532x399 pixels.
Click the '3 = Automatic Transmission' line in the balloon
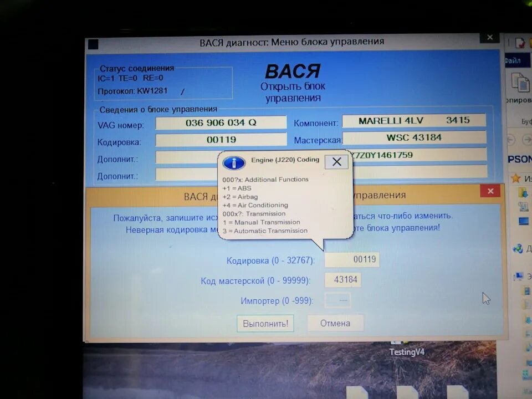click(x=265, y=231)
